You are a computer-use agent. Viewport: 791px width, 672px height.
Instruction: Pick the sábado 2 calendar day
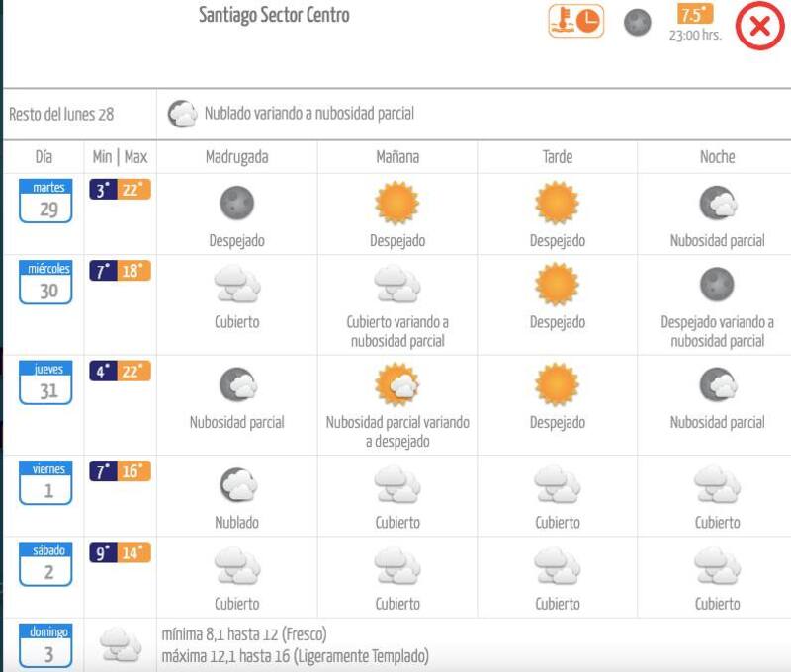click(46, 563)
